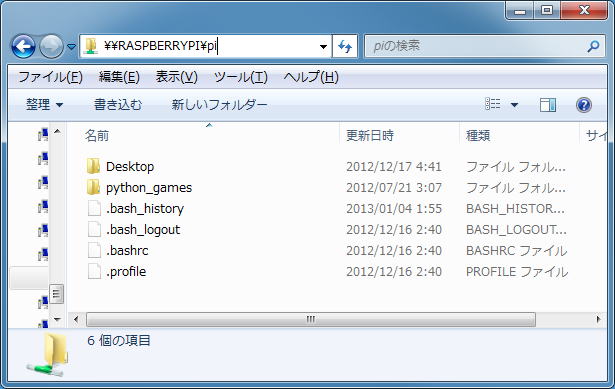Click the horizontal scrollbar thumb
Image resolution: width=615 pixels, height=389 pixels.
[311, 319]
